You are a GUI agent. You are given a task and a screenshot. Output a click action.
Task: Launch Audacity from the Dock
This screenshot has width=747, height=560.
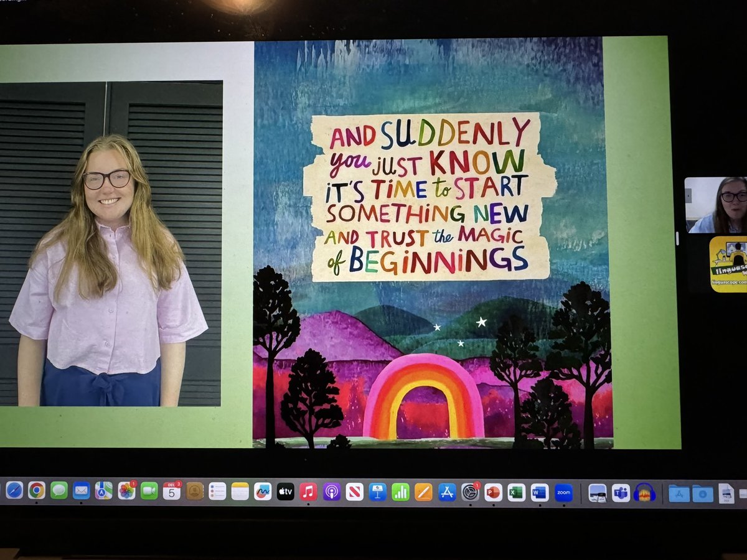644,492
